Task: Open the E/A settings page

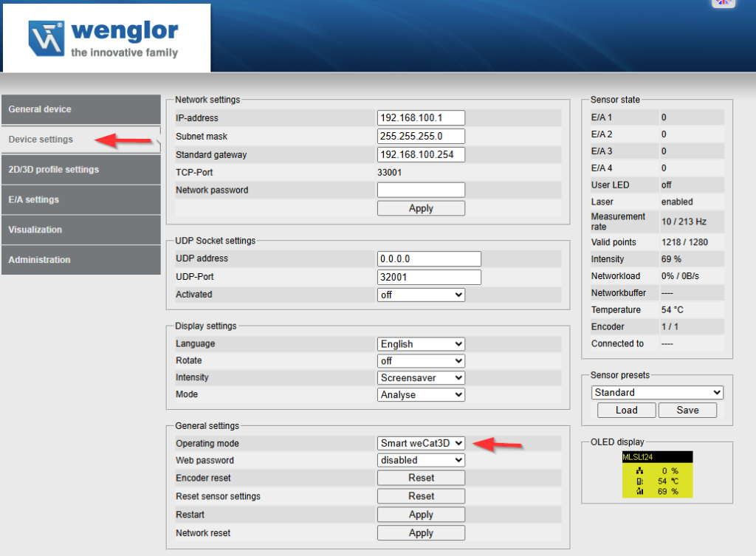Action: (80, 200)
